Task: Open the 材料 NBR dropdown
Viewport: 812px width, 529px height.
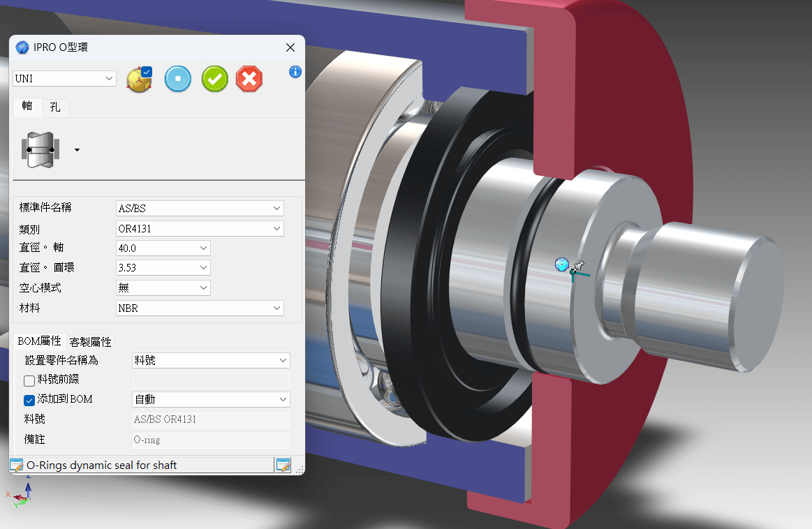Action: pos(200,308)
